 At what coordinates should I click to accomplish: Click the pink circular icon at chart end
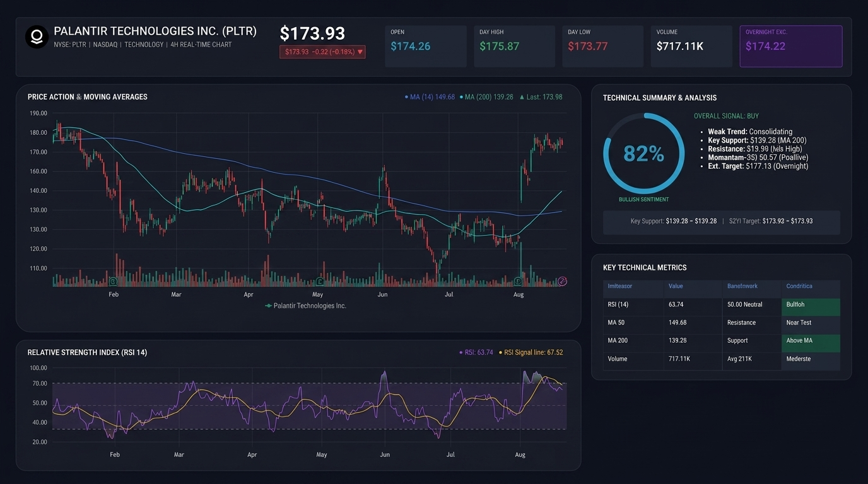[563, 281]
